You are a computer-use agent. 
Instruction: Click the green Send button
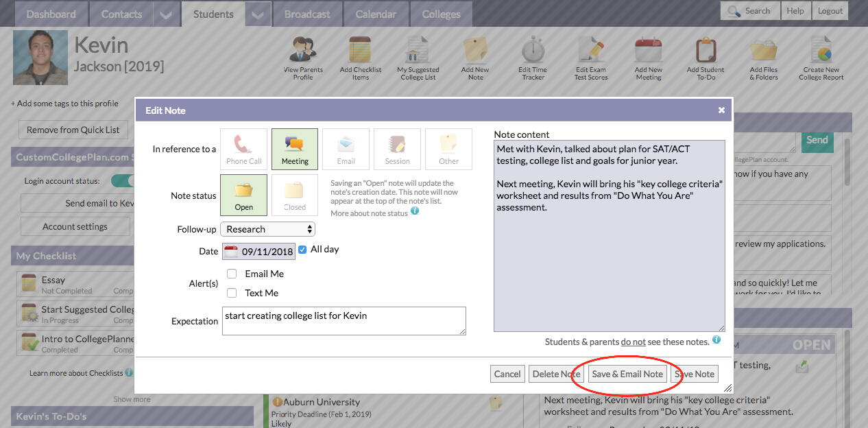point(817,140)
